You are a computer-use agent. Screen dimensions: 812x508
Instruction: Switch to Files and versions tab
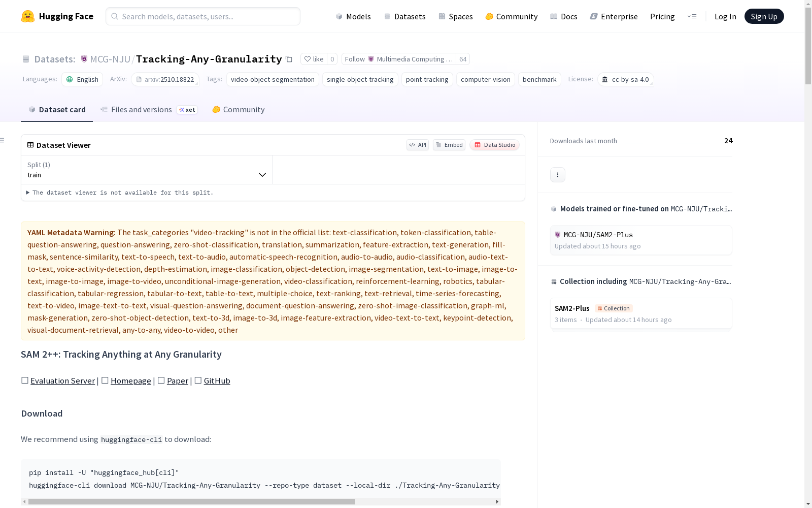tap(149, 110)
